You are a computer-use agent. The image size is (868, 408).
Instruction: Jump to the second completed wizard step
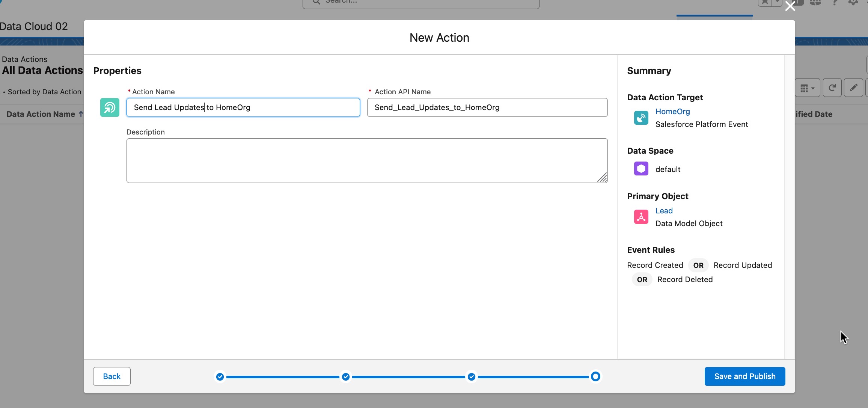[x=346, y=376]
